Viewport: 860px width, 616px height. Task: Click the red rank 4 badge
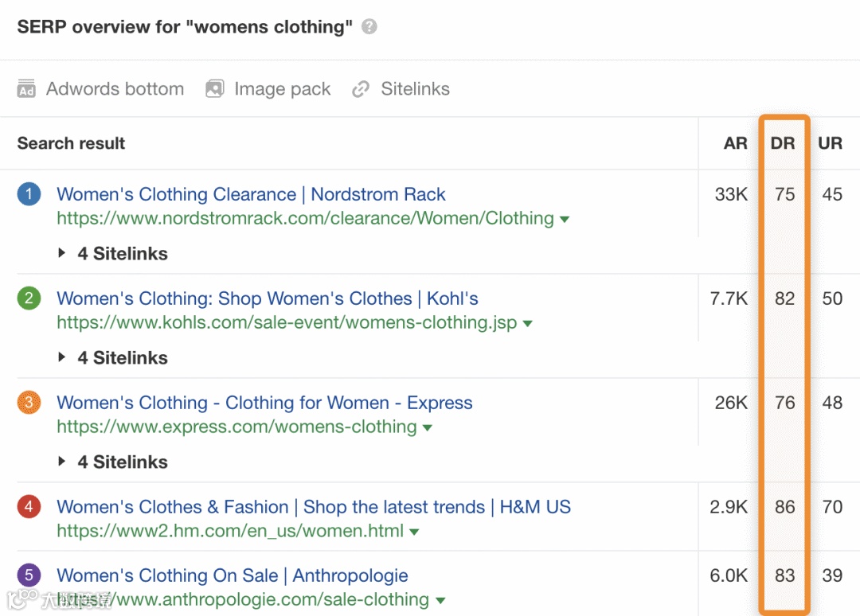pyautogui.click(x=29, y=507)
